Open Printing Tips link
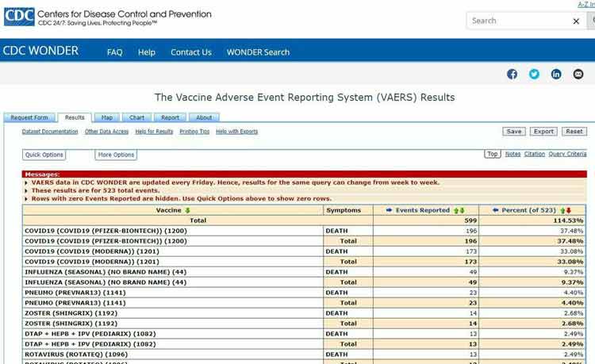This screenshot has height=364, width=595. (194, 132)
